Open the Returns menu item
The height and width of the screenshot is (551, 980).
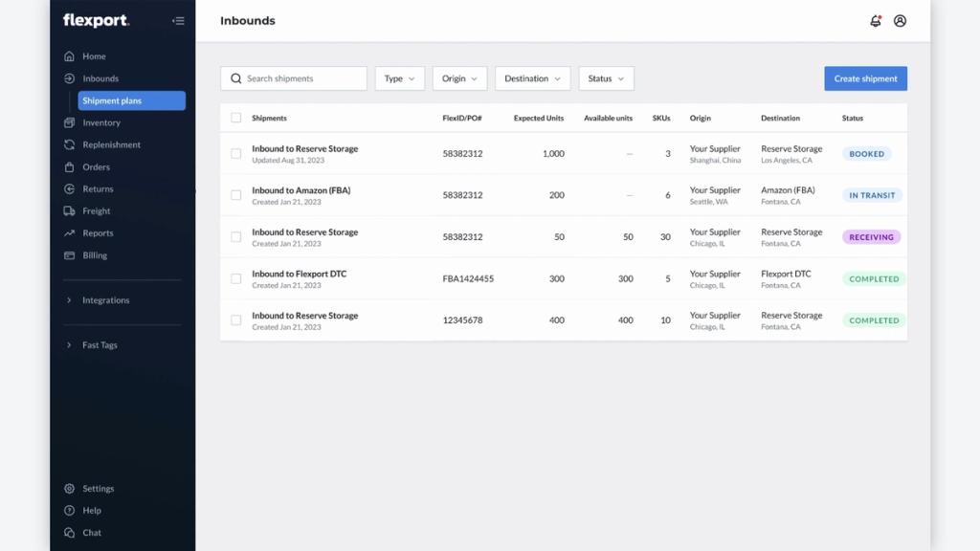[99, 188]
